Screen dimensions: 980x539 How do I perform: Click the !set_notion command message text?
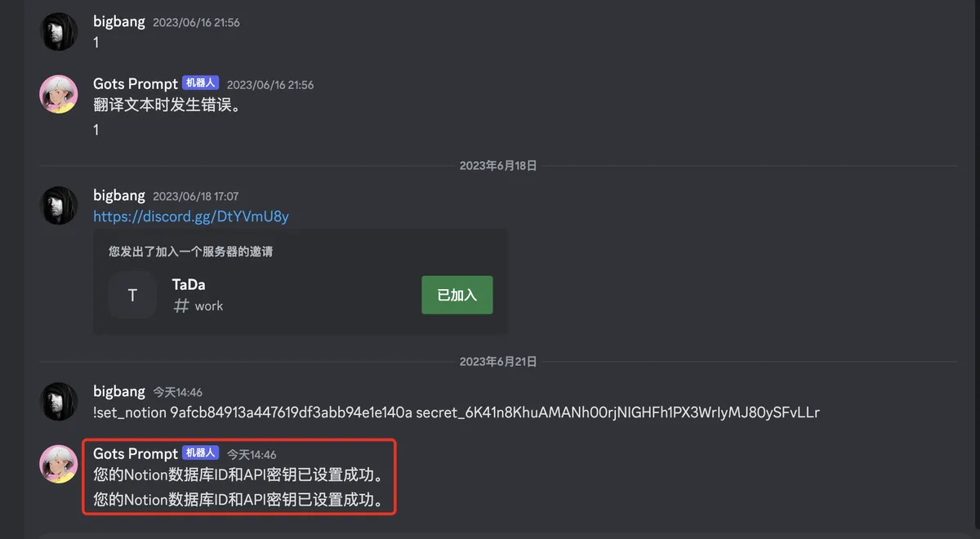coord(457,412)
